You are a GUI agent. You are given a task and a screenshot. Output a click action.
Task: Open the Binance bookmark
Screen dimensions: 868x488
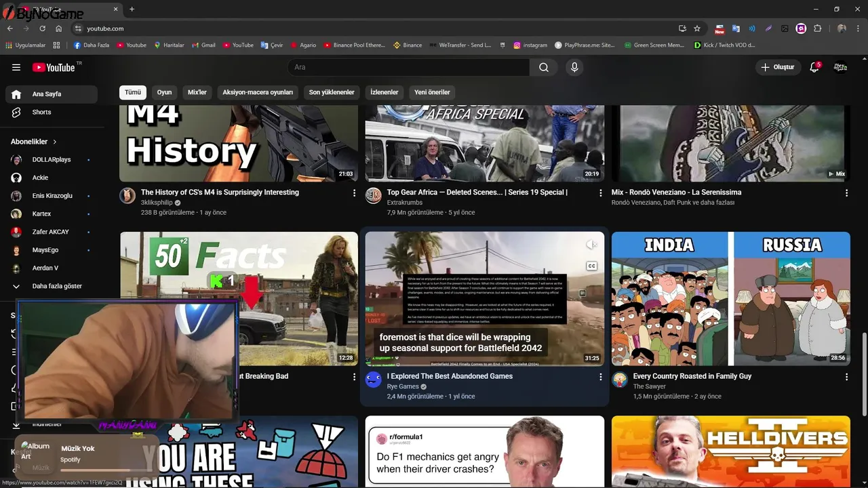tap(408, 45)
